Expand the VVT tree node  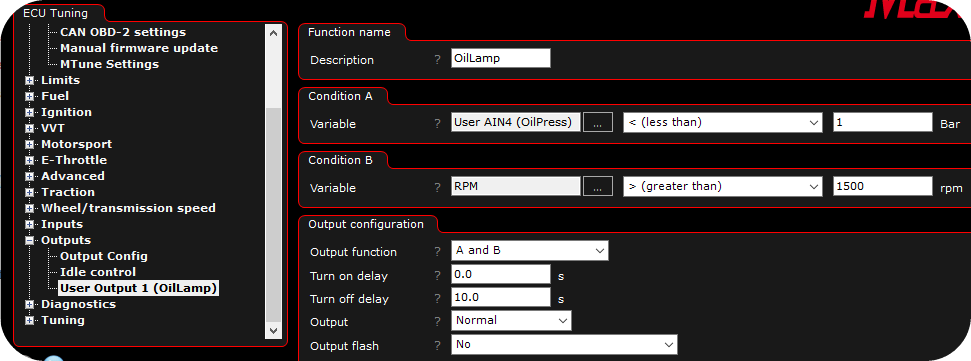[29, 129]
